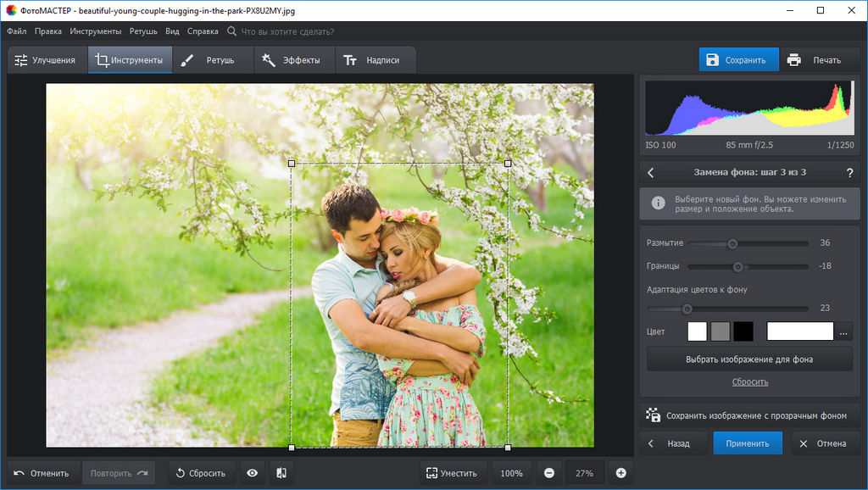Click the help question mark icon
The width and height of the screenshot is (868, 490).
click(x=849, y=172)
